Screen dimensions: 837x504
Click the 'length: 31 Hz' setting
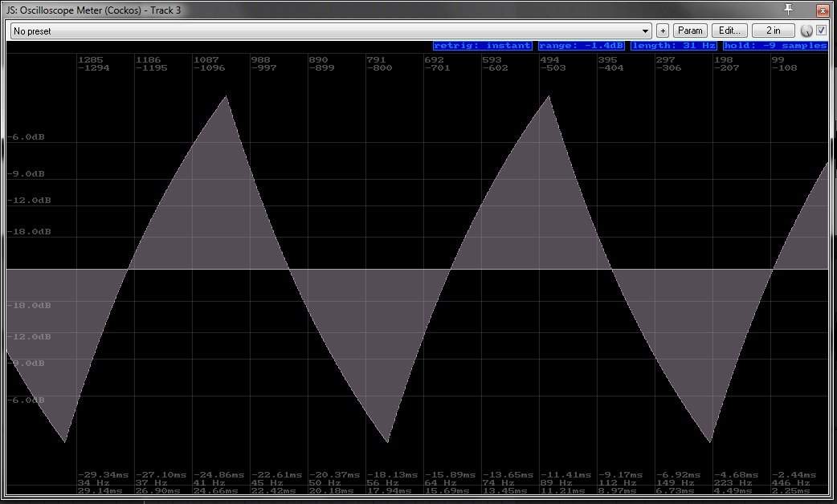click(674, 46)
